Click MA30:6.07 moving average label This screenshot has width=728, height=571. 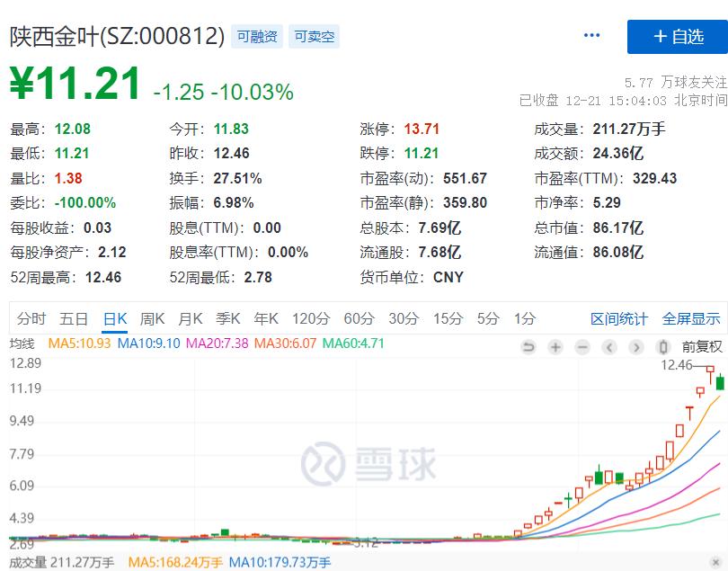[285, 343]
